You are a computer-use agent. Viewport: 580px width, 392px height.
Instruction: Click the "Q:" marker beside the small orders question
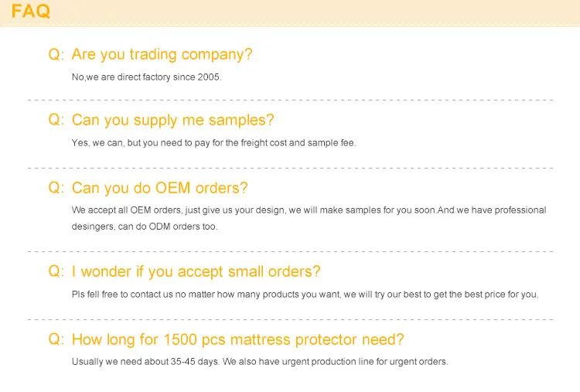click(x=56, y=271)
